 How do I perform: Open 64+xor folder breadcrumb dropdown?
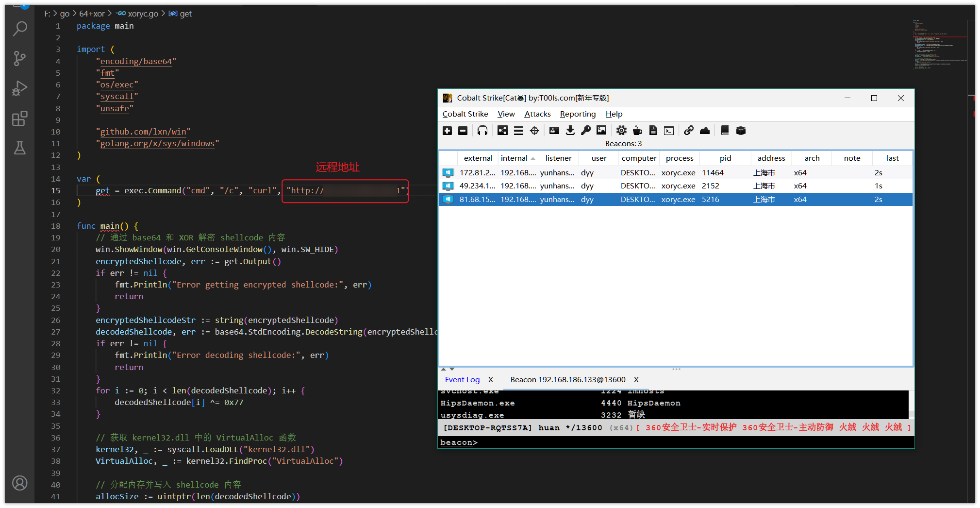tap(92, 14)
